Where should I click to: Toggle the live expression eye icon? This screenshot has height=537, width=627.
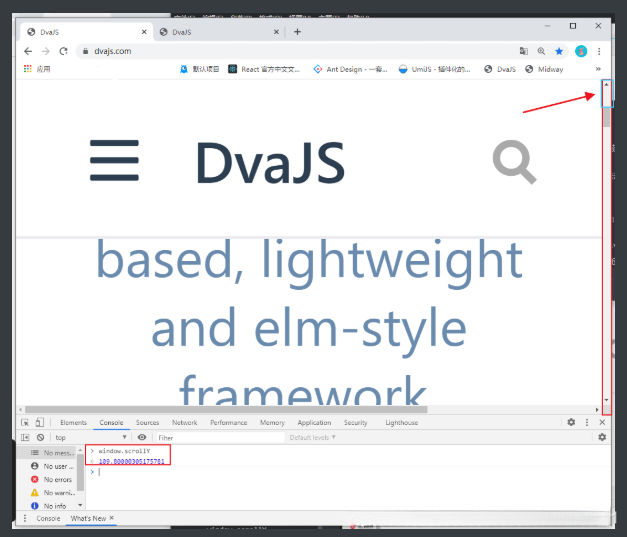[142, 437]
